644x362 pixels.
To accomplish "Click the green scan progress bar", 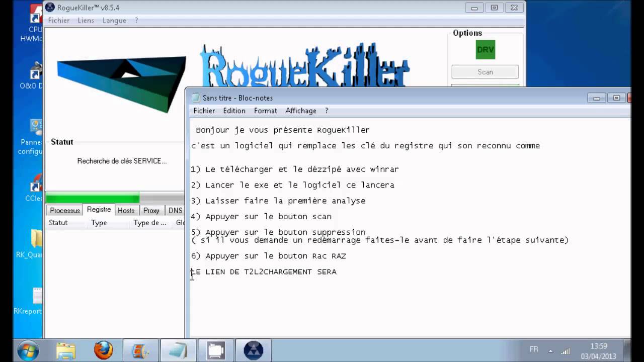I will [115, 199].
